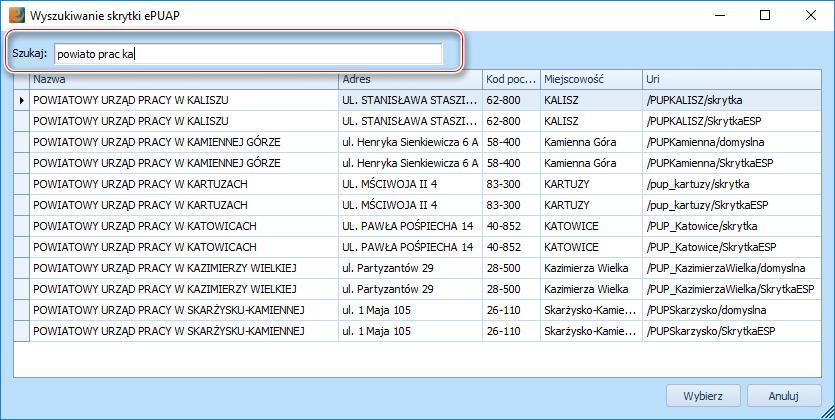Screen dimensions: 835x420
Task: Select the /PUPSkarzysko/domyslna Uri cell
Action: point(732,310)
